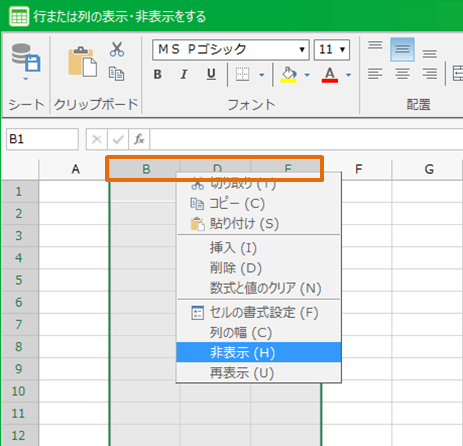The width and height of the screenshot is (463, 446).
Task: Click the fx insert function button
Action: [139, 139]
